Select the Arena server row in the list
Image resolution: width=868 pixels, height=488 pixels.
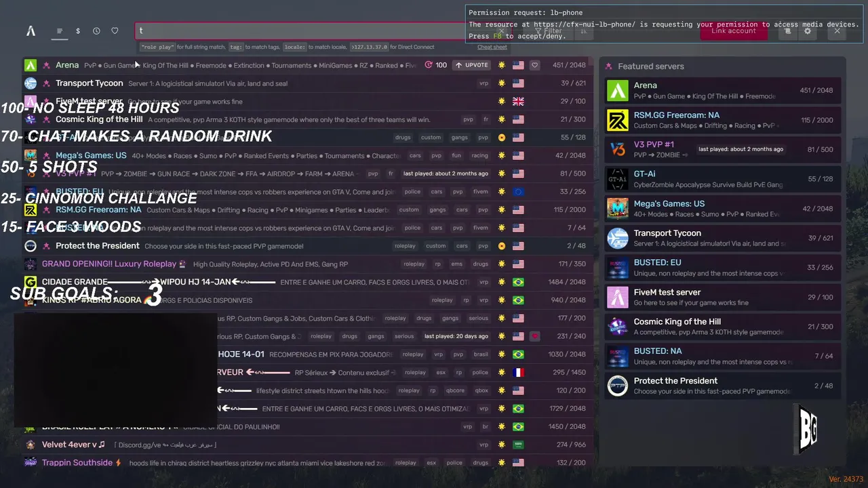(x=309, y=65)
